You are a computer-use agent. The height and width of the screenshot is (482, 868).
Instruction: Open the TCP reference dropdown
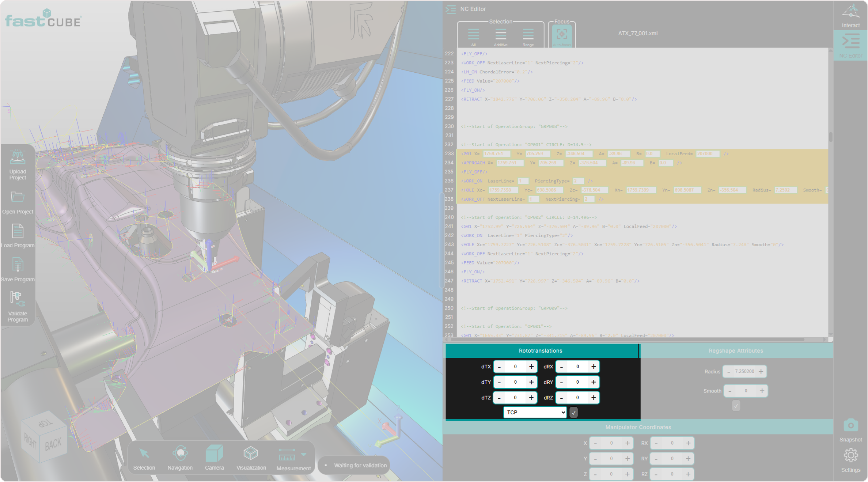535,412
